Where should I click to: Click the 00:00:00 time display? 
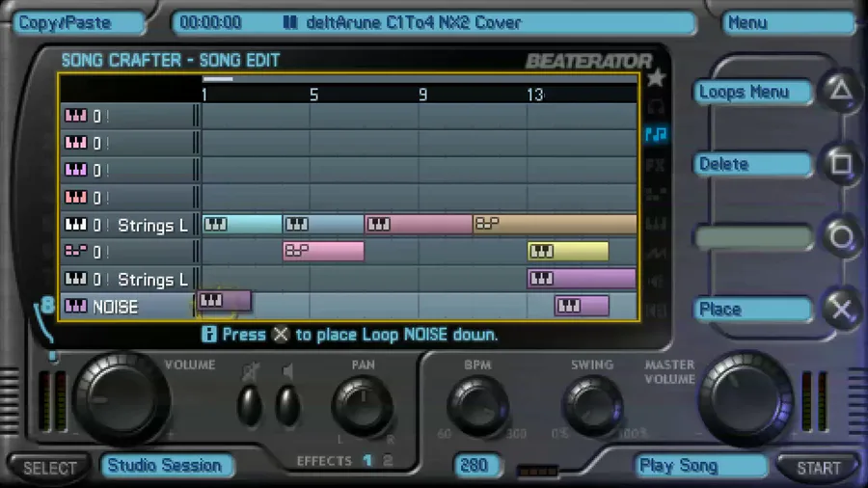pos(211,23)
